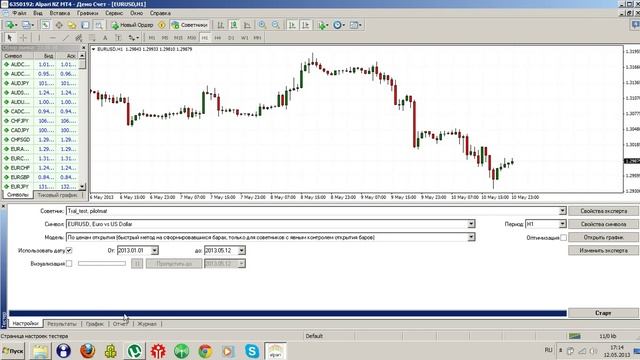Open Свойства символа
640x360 pixels.
pos(603,224)
